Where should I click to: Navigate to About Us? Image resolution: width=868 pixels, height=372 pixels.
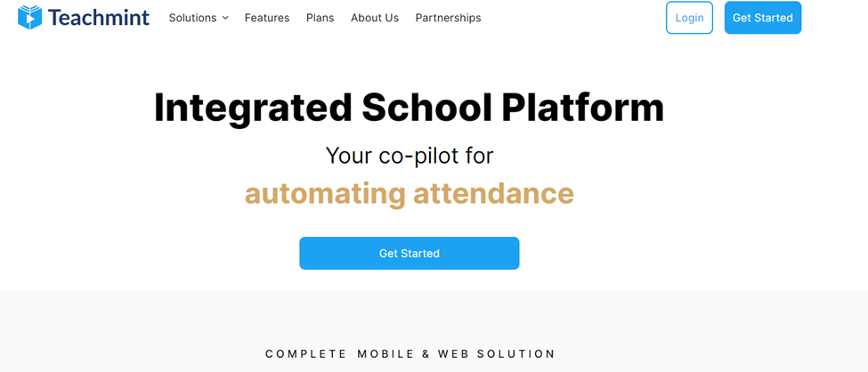[x=375, y=18]
